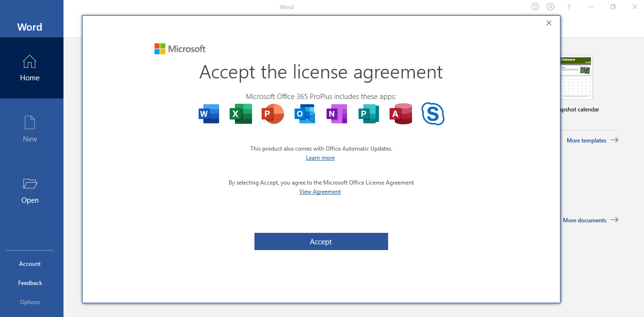Click the OneNote app icon in dialog
Viewport: 644px width, 317px height.
(337, 114)
